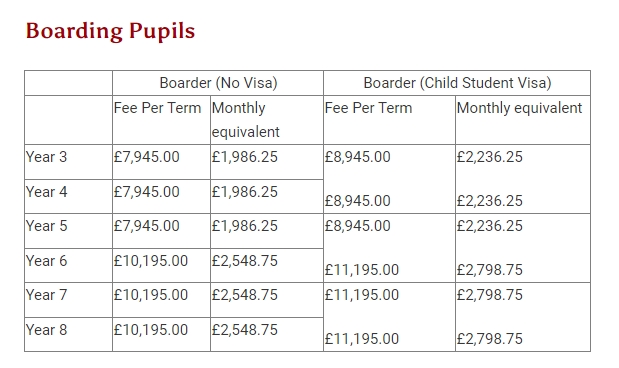The image size is (619, 368).
Task: Click Year 8 visa monthly £2,798.75
Action: click(x=490, y=339)
